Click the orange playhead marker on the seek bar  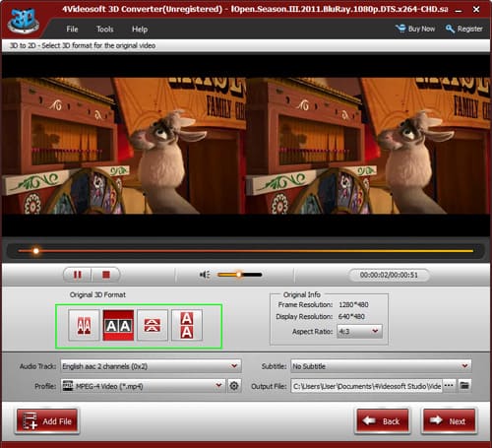point(36,251)
